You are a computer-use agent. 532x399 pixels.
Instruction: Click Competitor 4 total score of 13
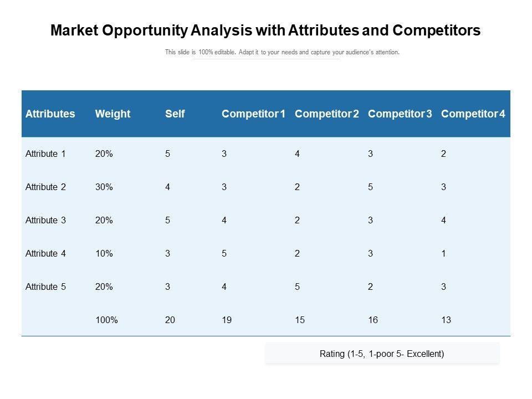tap(446, 320)
